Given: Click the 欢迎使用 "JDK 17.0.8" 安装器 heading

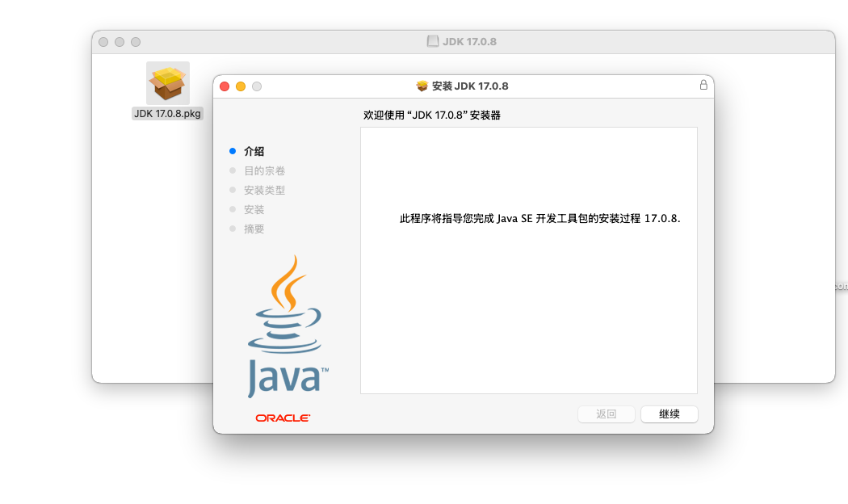Looking at the screenshot, I should click(431, 115).
